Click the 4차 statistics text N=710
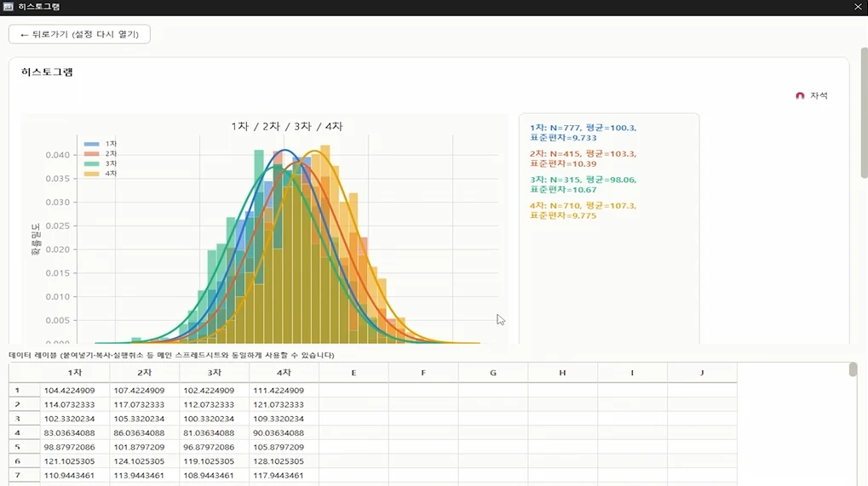 [x=583, y=210]
